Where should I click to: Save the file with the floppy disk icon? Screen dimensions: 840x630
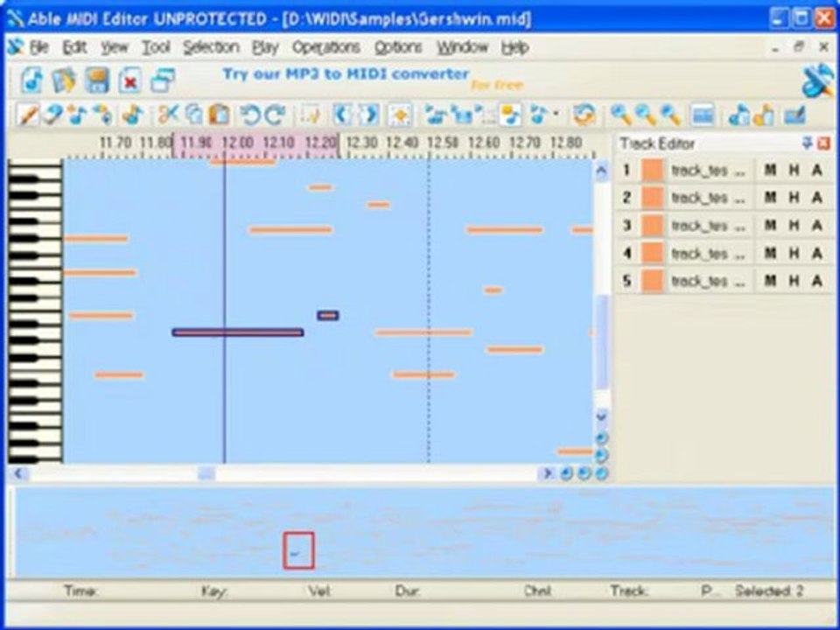97,80
